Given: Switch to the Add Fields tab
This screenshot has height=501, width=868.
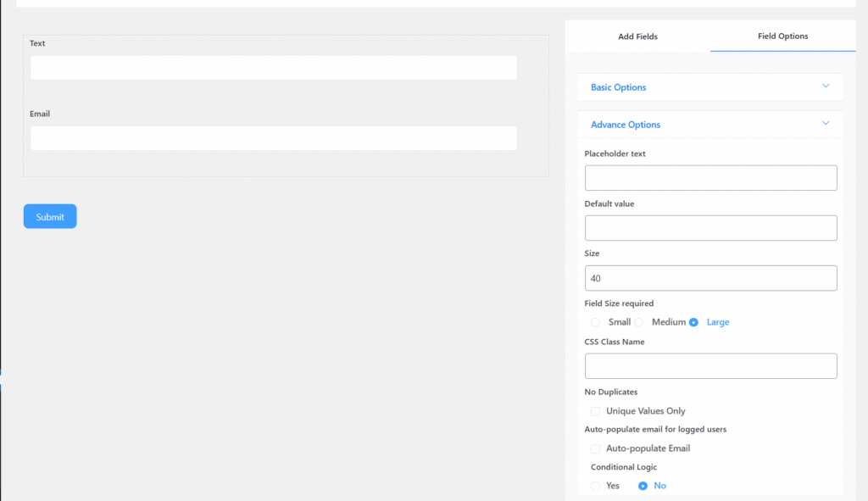Looking at the screenshot, I should coord(637,36).
